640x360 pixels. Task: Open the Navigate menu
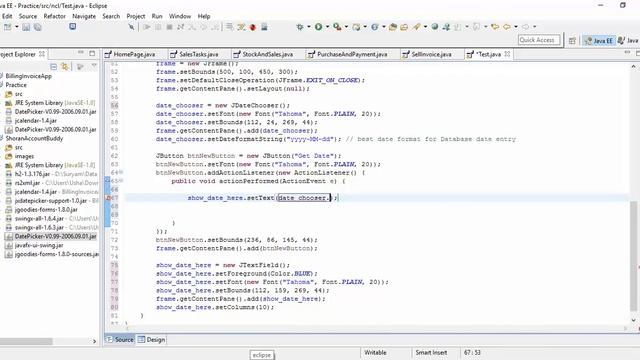point(84,16)
